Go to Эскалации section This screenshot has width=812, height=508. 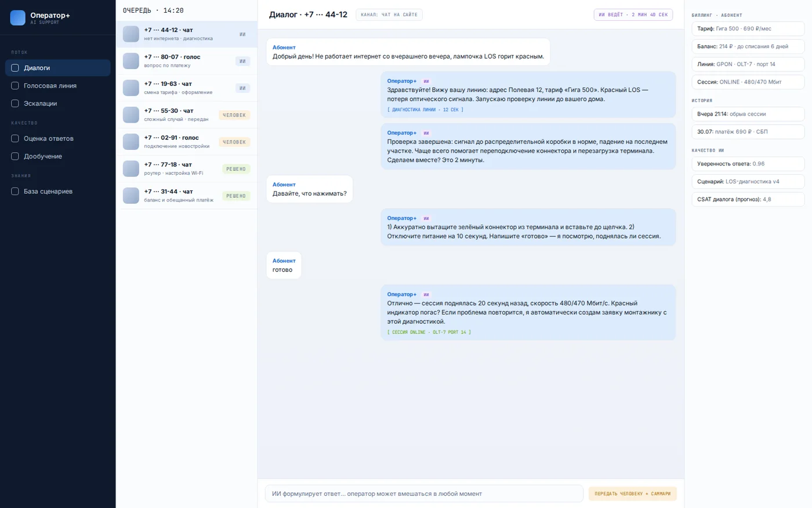pos(58,103)
